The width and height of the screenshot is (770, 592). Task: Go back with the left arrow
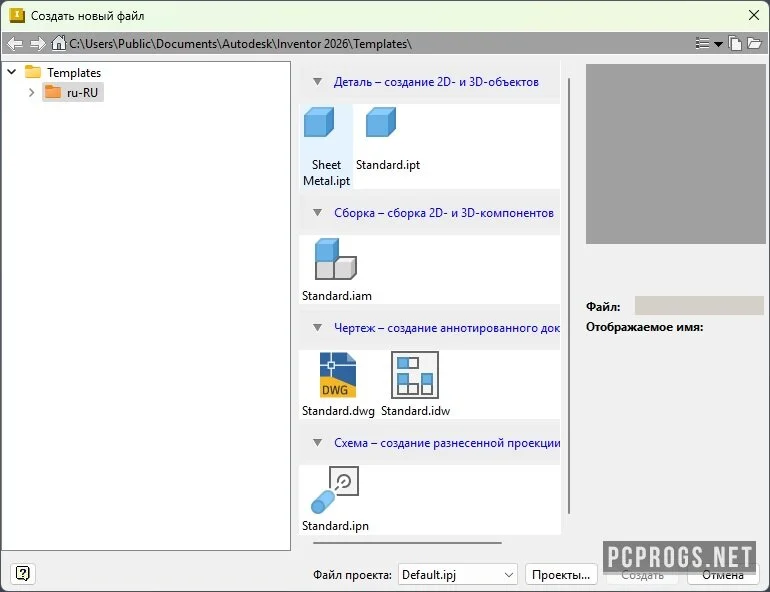(x=15, y=44)
